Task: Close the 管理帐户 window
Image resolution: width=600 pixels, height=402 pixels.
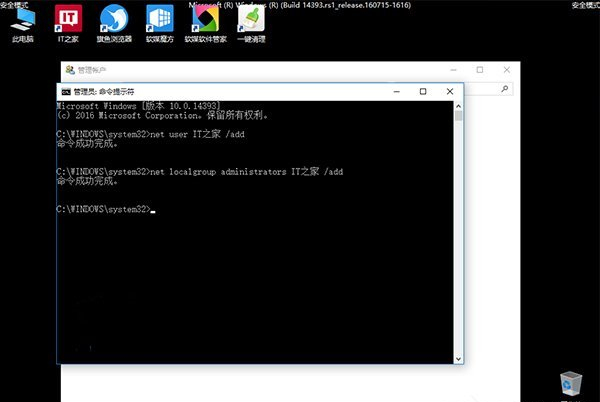Action: [x=507, y=70]
